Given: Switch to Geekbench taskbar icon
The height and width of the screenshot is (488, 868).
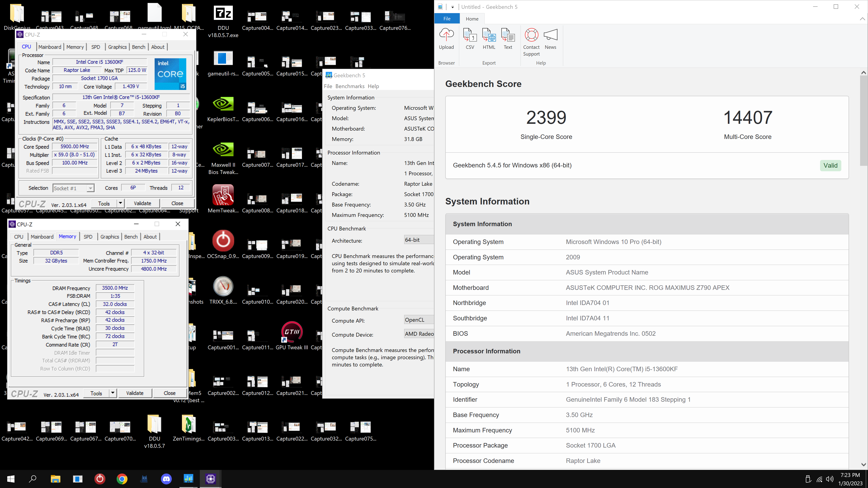Looking at the screenshot, I should 188,479.
